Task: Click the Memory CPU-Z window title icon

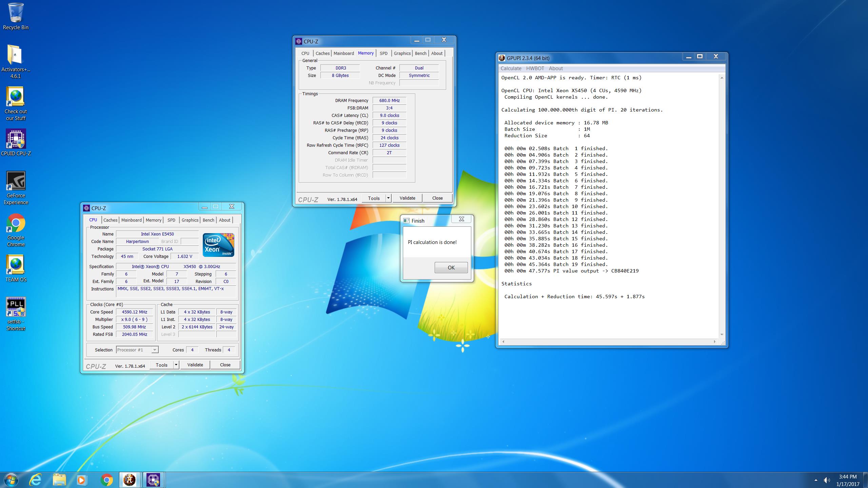Action: coord(299,41)
